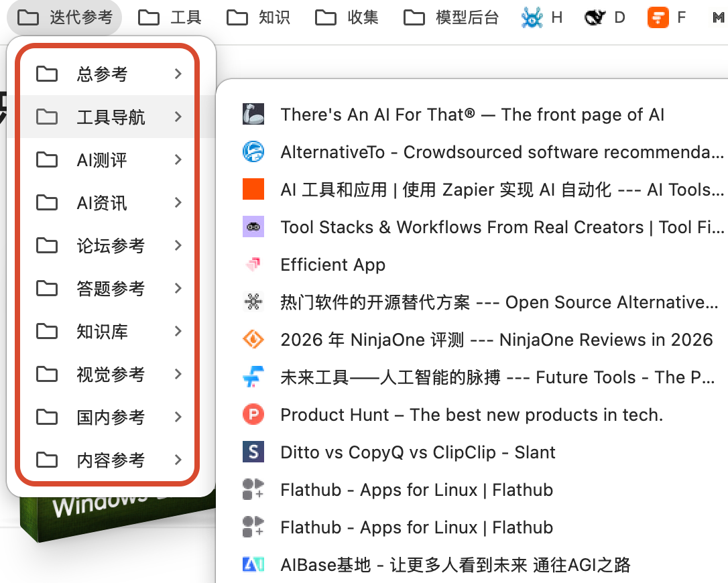Expand the AI测评 submenu chevron
Screen dimensions: 728x583
click(x=178, y=159)
